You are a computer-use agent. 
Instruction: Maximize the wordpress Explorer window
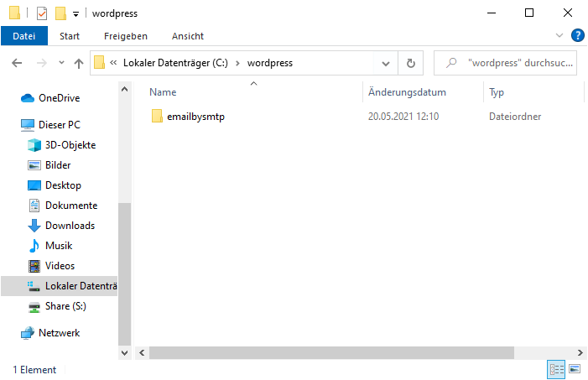(x=529, y=13)
